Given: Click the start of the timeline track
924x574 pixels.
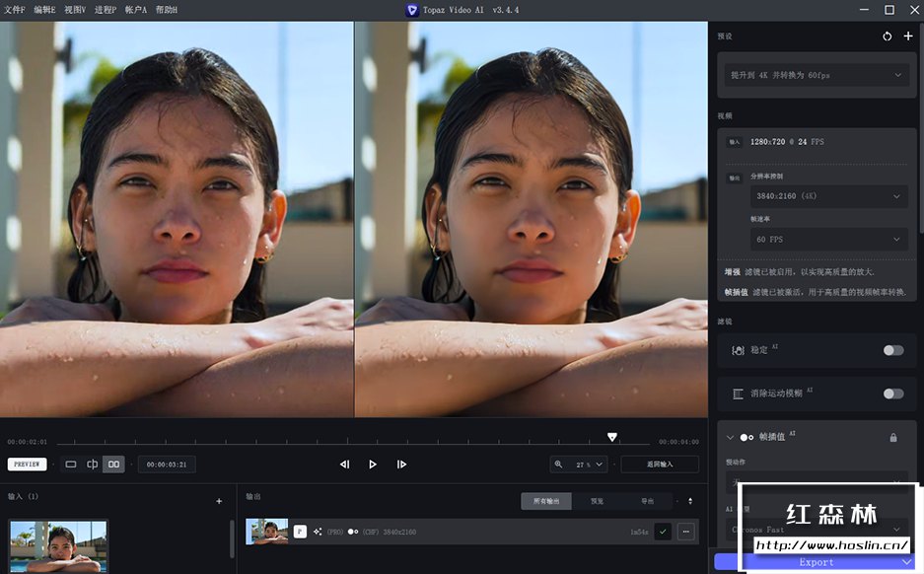Looking at the screenshot, I should 59,442.
